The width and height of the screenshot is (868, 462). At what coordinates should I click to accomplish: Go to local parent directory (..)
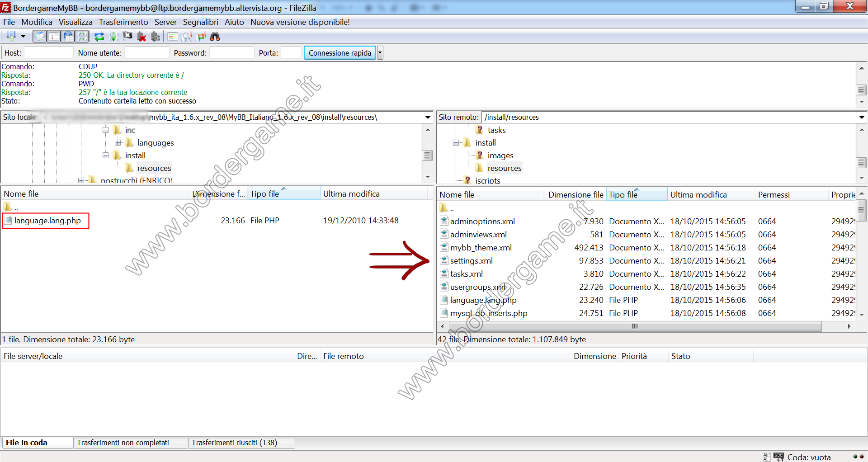(11, 207)
